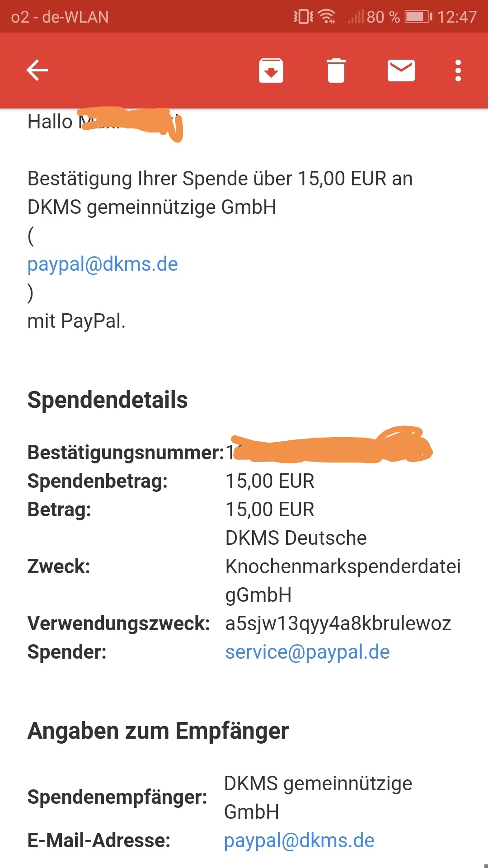
Task: Tap the o2 - de-WLAN carrier label
Action: coord(60,17)
